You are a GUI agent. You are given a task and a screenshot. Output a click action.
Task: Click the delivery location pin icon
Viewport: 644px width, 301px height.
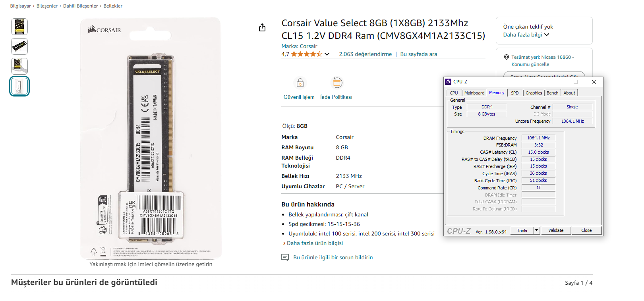pos(506,57)
